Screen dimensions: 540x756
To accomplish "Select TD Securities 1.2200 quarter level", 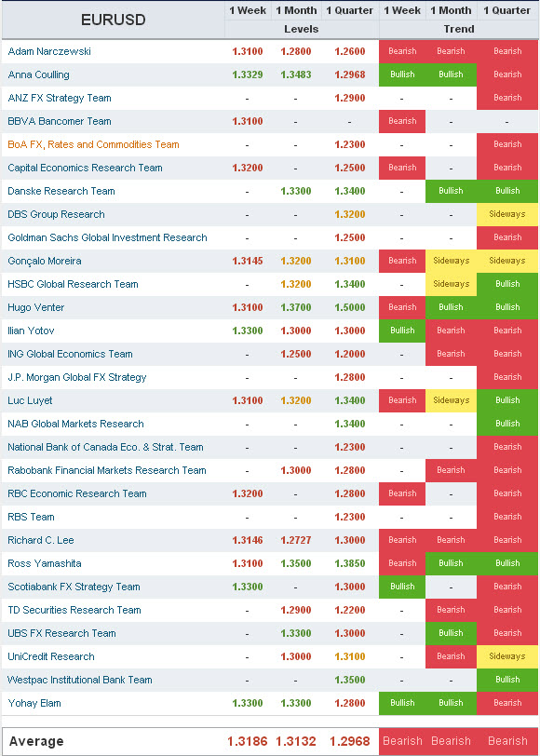I will [x=349, y=610].
